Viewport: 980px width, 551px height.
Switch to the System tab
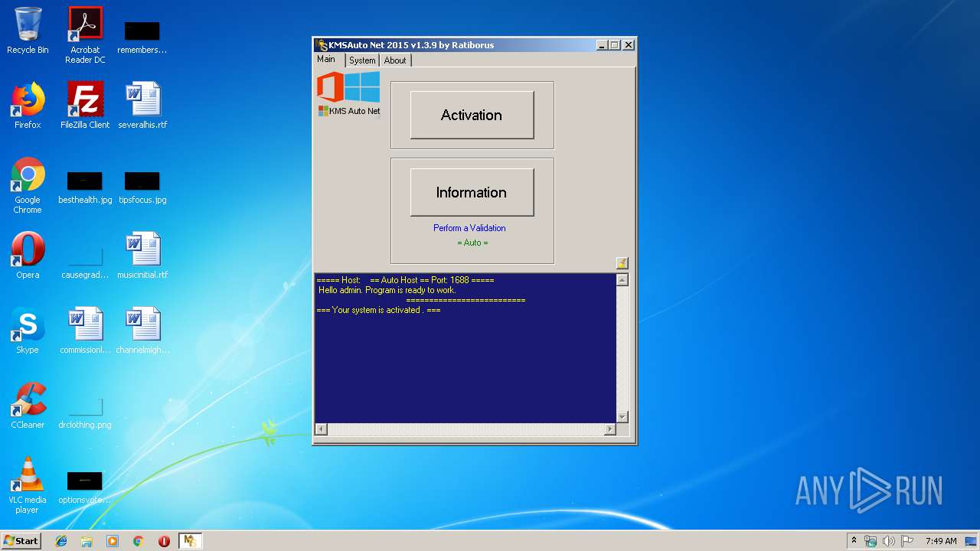[x=362, y=60]
